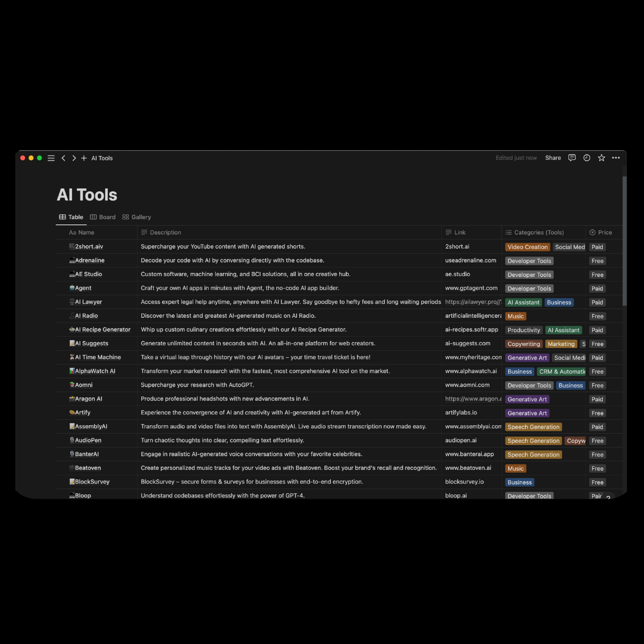Click the BlockSurvey row icon

[x=72, y=481]
